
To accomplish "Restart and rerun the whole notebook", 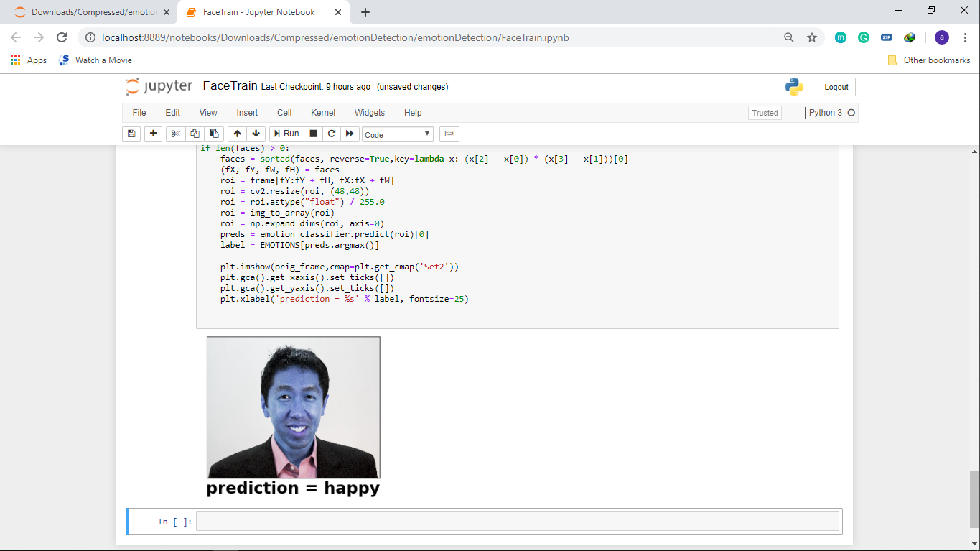I will [350, 134].
